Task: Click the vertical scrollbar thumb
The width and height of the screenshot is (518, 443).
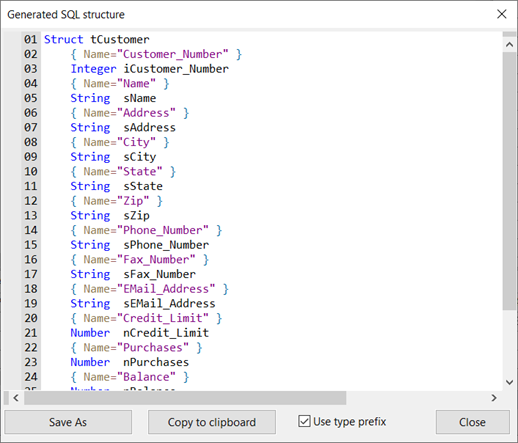Action: point(509,181)
